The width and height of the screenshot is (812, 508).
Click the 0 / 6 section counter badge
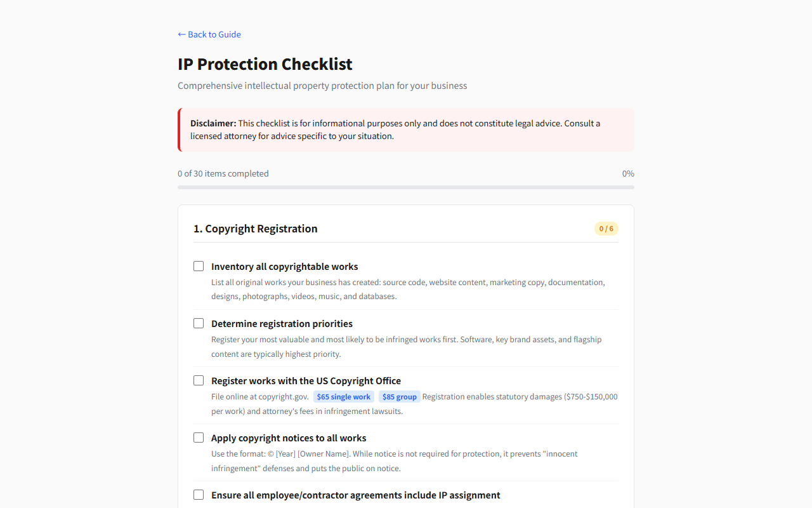click(606, 229)
